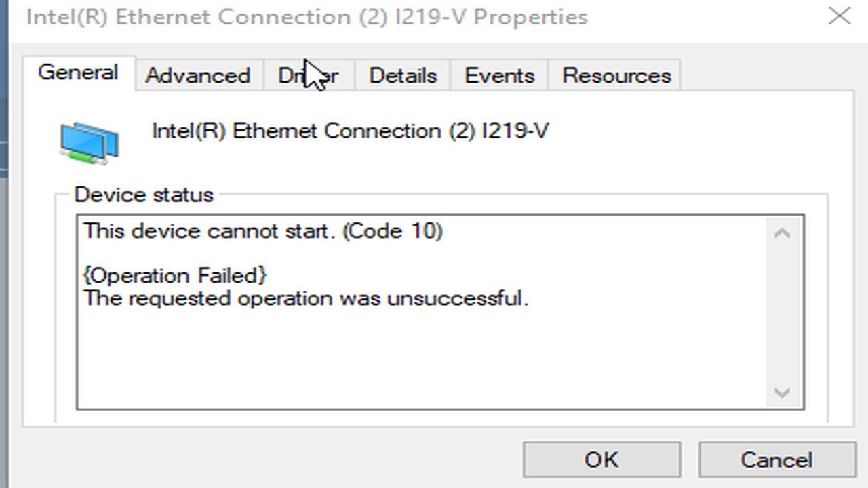Click the error text 'This device cannot start'

point(262,230)
